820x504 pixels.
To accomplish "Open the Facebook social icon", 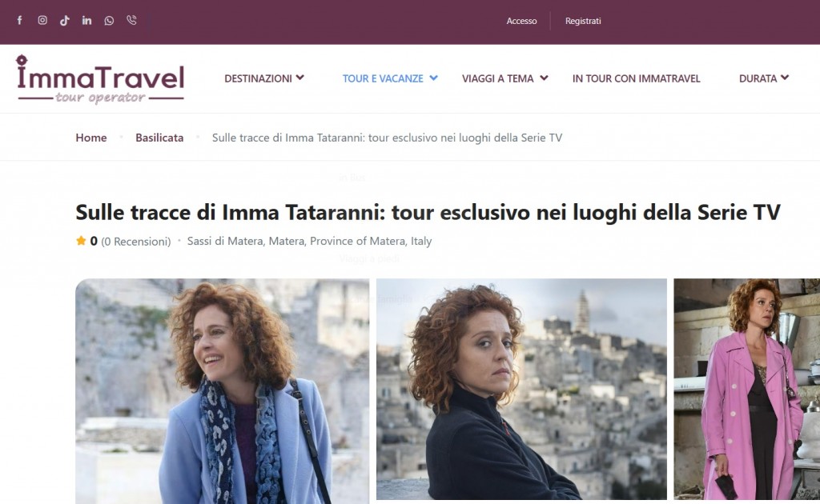I will 20,20.
